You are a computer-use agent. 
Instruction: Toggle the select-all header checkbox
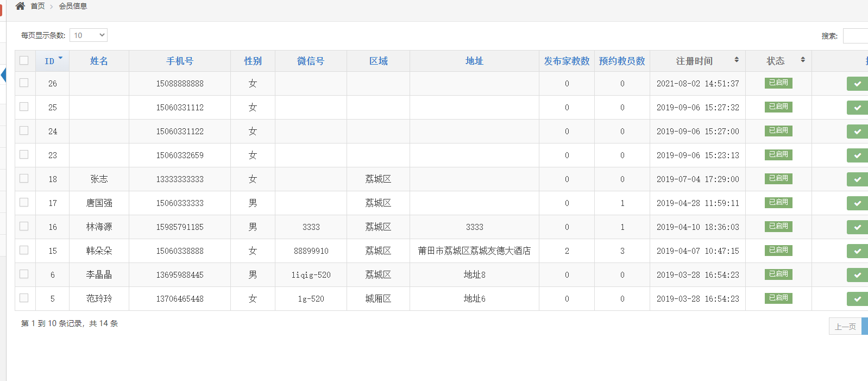coord(24,60)
